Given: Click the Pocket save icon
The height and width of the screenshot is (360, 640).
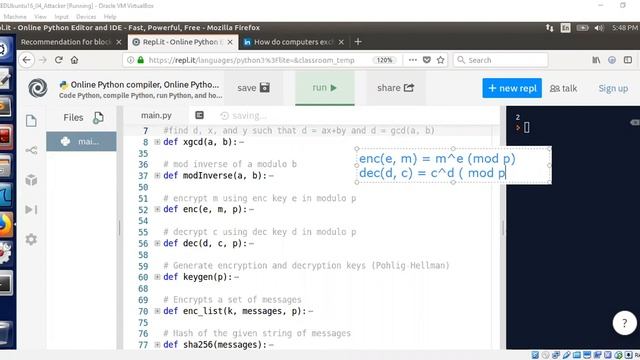Looking at the screenshot, I should pos(427,60).
